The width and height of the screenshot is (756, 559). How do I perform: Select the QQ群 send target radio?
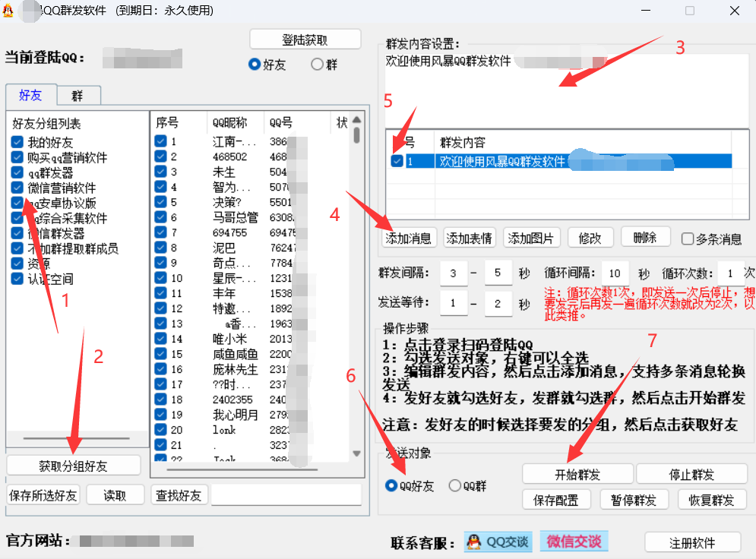(454, 485)
